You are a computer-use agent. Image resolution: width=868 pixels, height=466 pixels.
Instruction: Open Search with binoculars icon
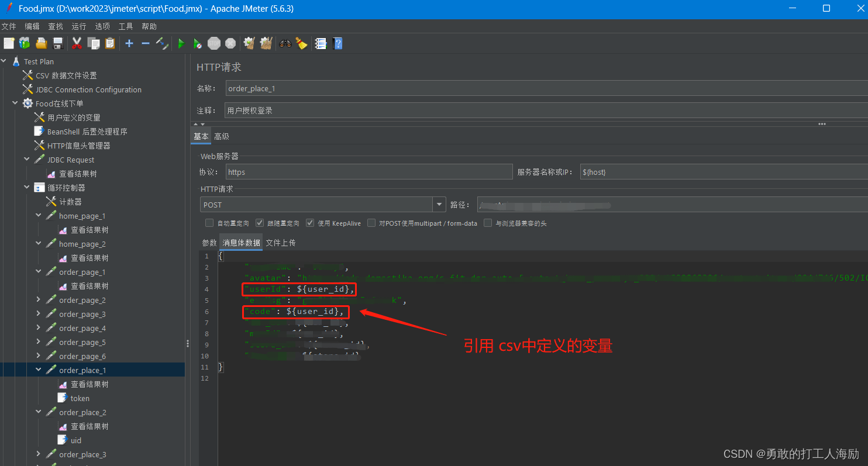285,43
